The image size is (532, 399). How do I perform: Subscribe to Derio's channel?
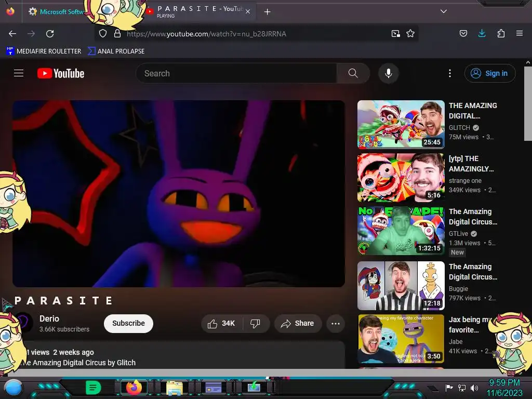129,323
